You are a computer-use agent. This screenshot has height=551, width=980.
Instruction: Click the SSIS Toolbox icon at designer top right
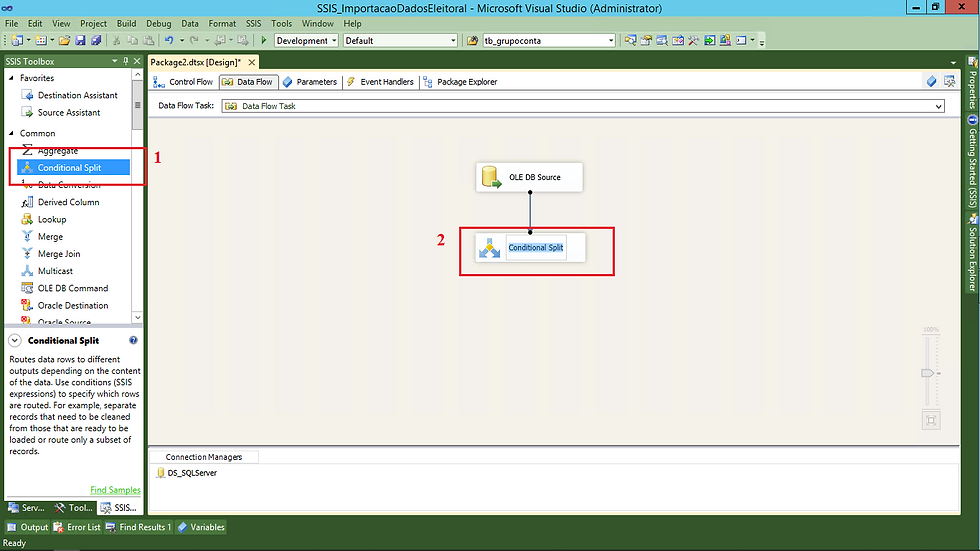coord(949,81)
